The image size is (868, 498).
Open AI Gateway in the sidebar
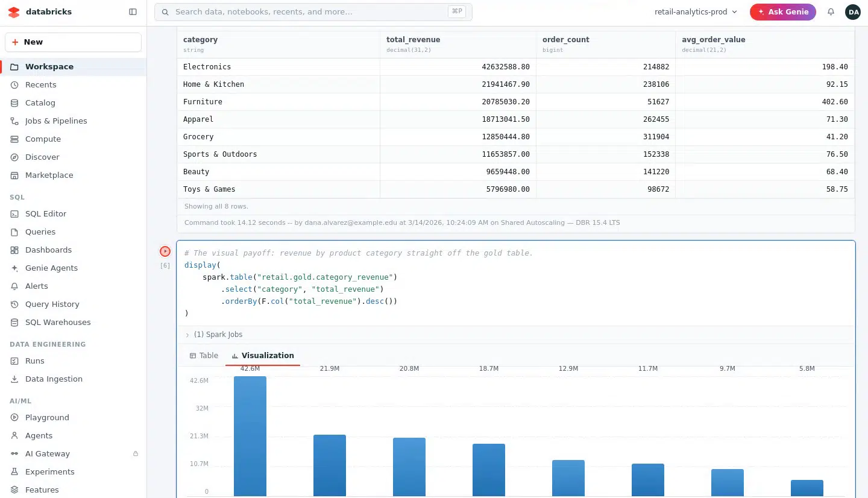[73, 454]
